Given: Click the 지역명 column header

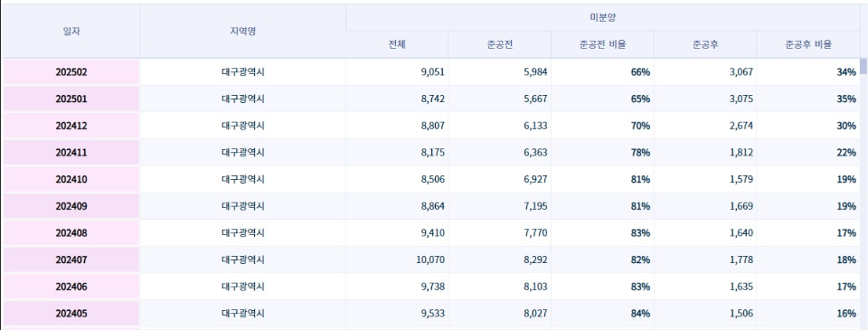Looking at the screenshot, I should point(243,31).
